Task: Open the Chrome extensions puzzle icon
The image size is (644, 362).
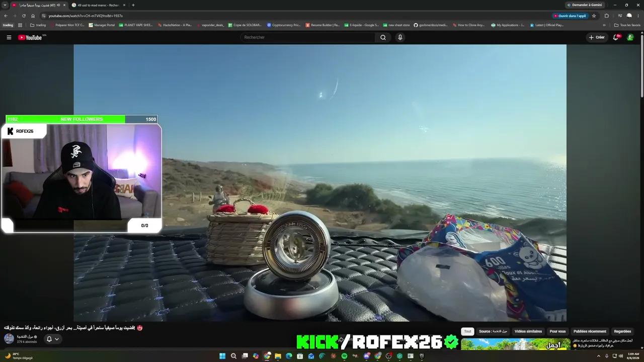Action: pos(606,16)
